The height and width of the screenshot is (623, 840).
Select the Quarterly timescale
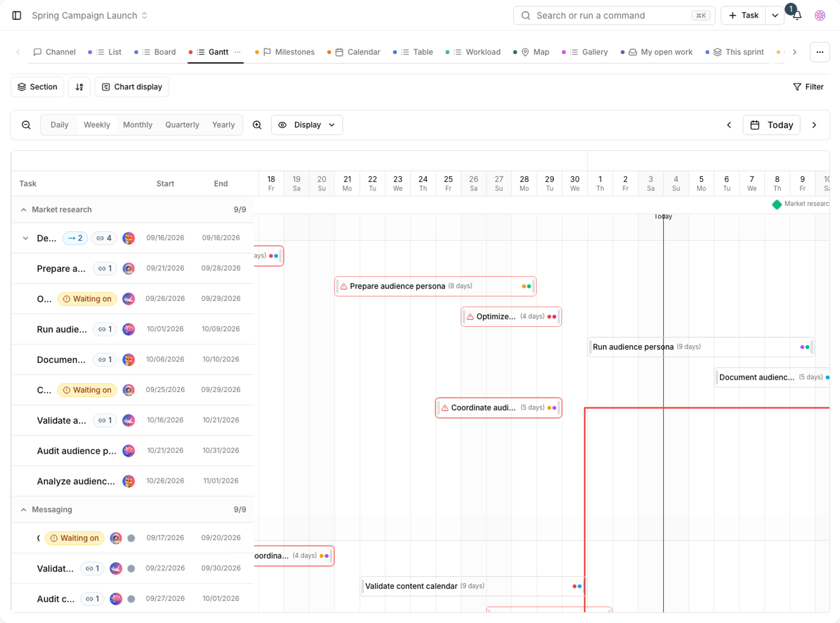pyautogui.click(x=182, y=125)
